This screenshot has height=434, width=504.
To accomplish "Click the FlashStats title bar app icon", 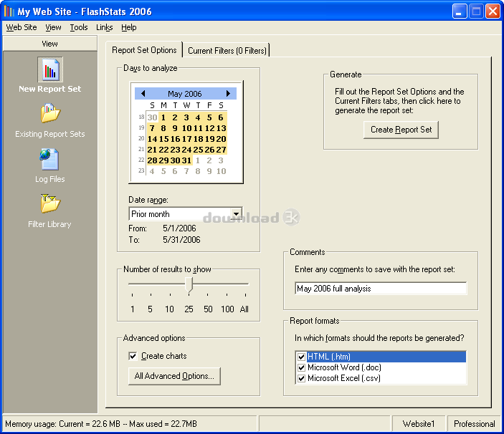I will pyautogui.click(x=9, y=11).
